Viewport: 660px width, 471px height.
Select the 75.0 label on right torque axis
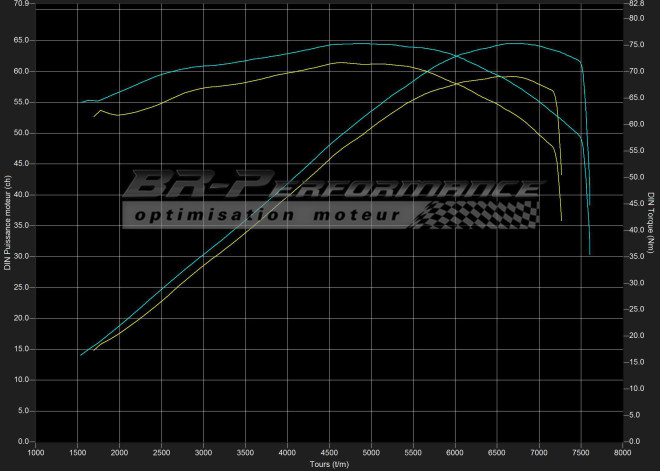637,45
